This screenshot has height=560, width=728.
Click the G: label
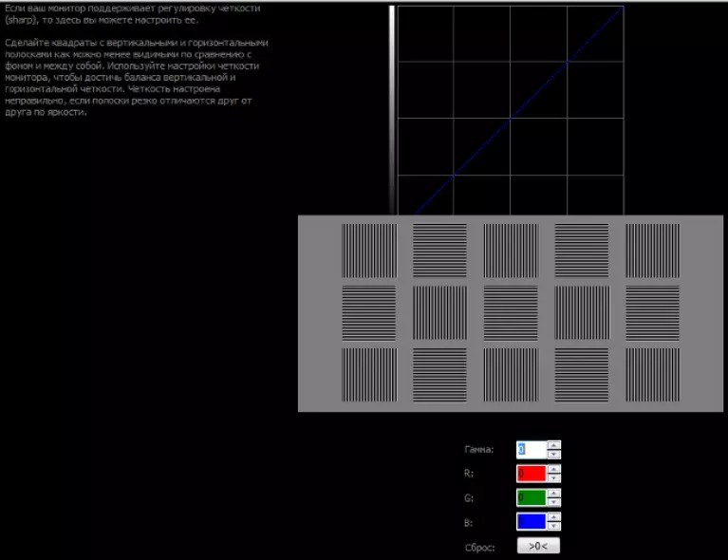[x=469, y=497]
